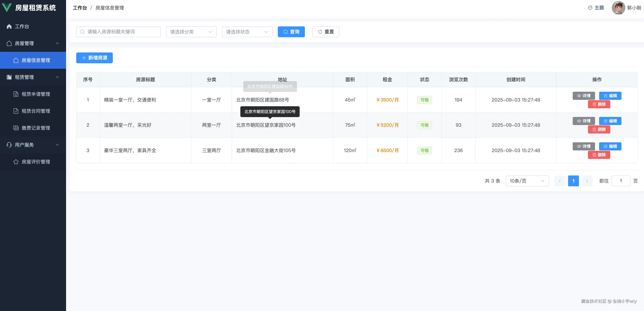Open the 请选择分类 dropdown
The width and height of the screenshot is (644, 311).
[191, 32]
